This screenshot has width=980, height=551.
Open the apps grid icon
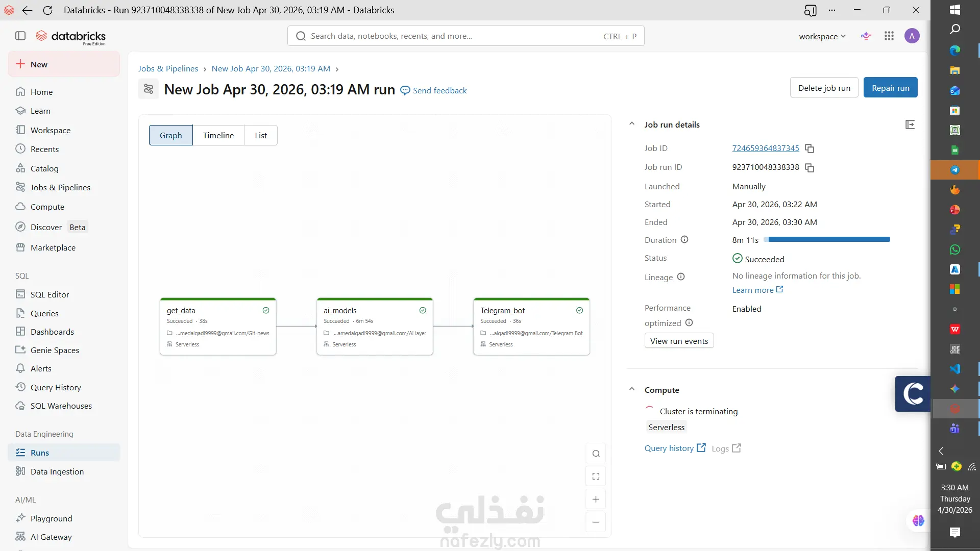point(889,36)
